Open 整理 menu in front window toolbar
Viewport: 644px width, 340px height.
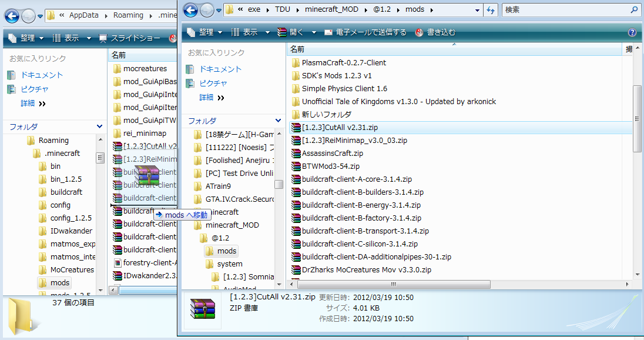point(204,32)
